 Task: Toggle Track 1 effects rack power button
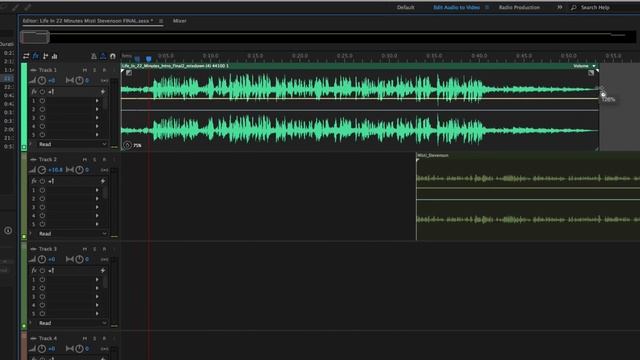click(x=42, y=91)
